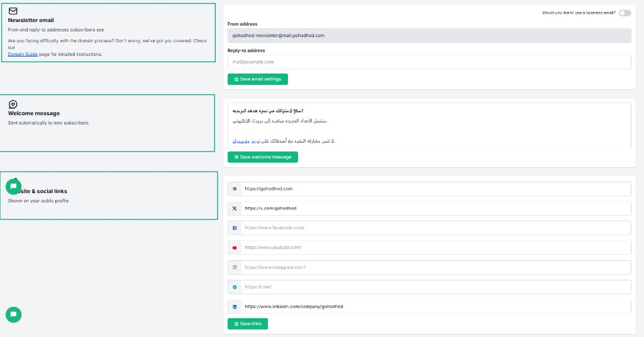644x337 pixels.
Task: Open the chat bubble over social links
Action: coord(14,186)
